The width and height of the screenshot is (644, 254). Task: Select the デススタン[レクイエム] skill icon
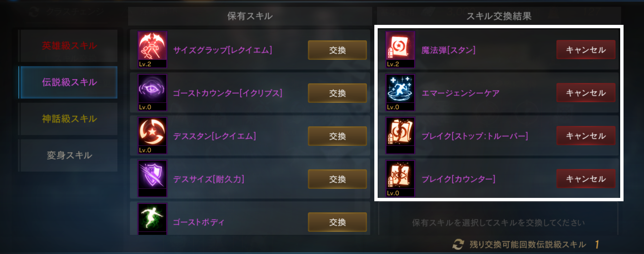[x=152, y=136]
